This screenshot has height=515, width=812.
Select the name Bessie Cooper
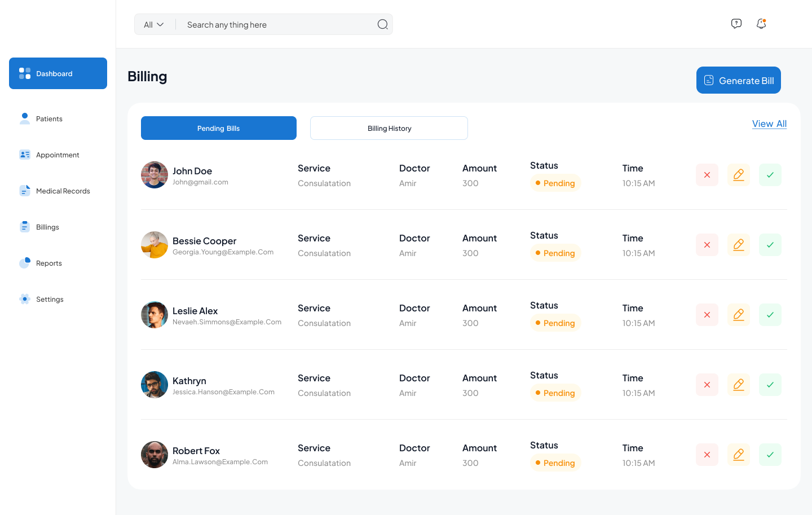click(x=204, y=241)
